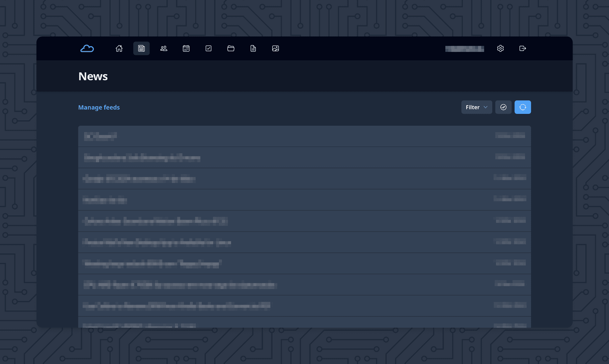Screen dimensions: 609x364
Task: Select the News newspaper icon
Action: click(141, 48)
